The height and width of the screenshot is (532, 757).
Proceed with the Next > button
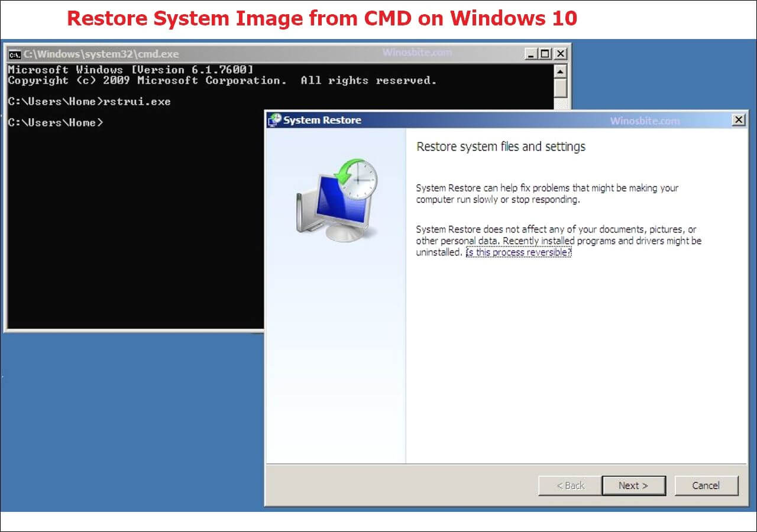click(x=633, y=485)
